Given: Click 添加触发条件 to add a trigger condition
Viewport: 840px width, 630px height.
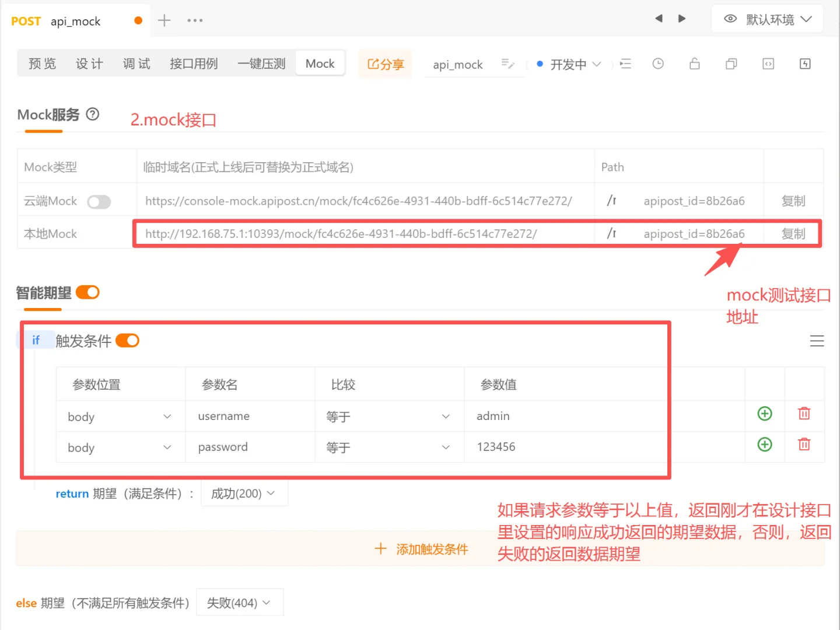Looking at the screenshot, I should pyautogui.click(x=421, y=548).
